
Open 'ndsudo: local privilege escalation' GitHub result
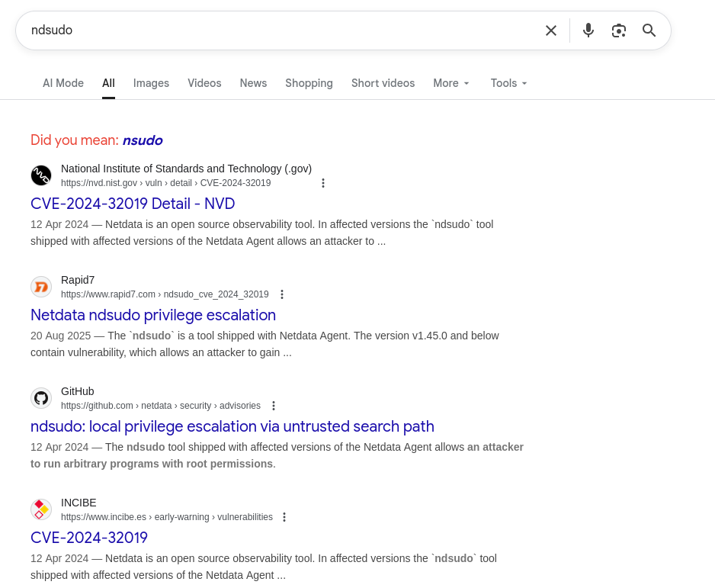[232, 426]
